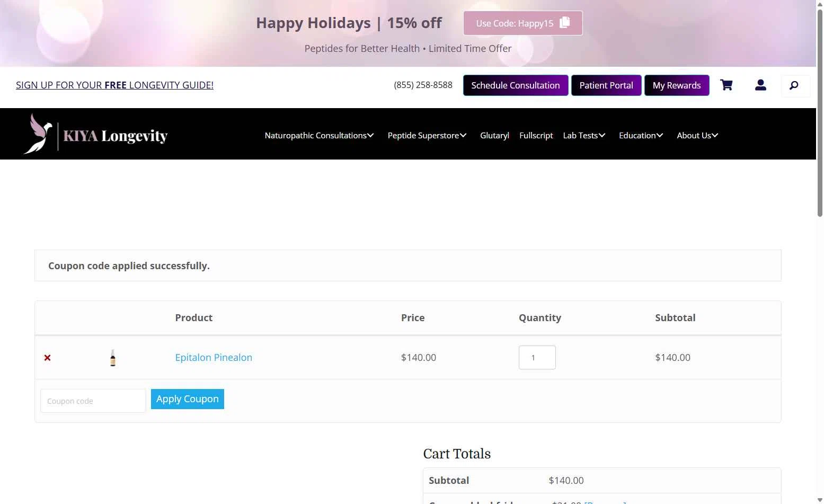Sign up for the free longevity guide link
The width and height of the screenshot is (824, 504).
click(x=114, y=85)
